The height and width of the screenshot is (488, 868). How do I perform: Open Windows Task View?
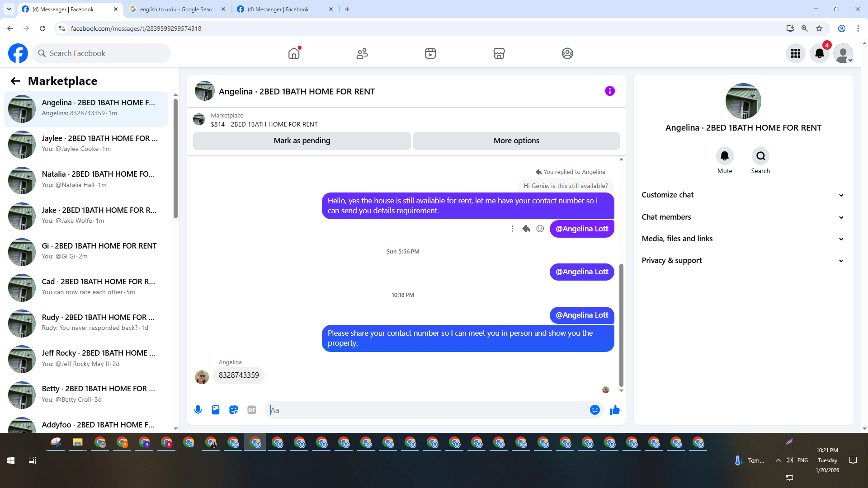pos(33,460)
